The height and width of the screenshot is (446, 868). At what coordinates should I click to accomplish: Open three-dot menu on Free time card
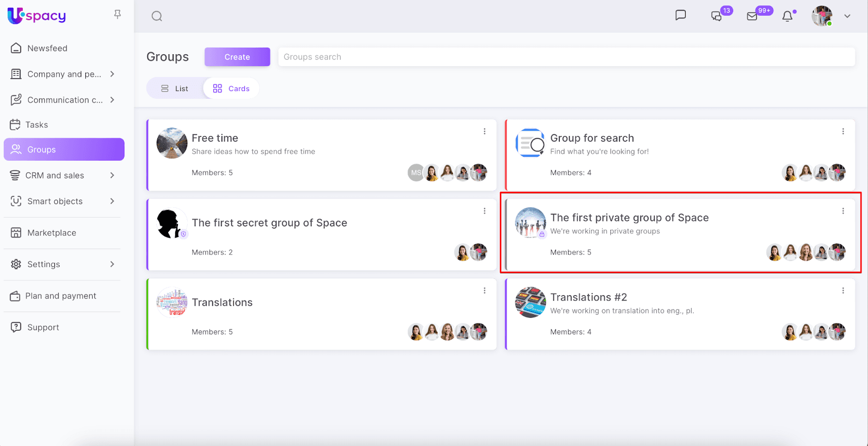click(484, 131)
